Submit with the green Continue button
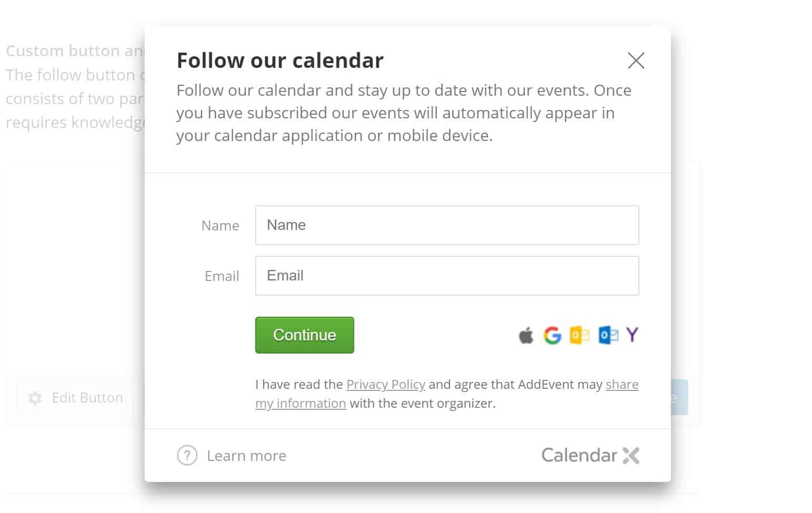Screen dimensions: 812x513 click(304, 335)
